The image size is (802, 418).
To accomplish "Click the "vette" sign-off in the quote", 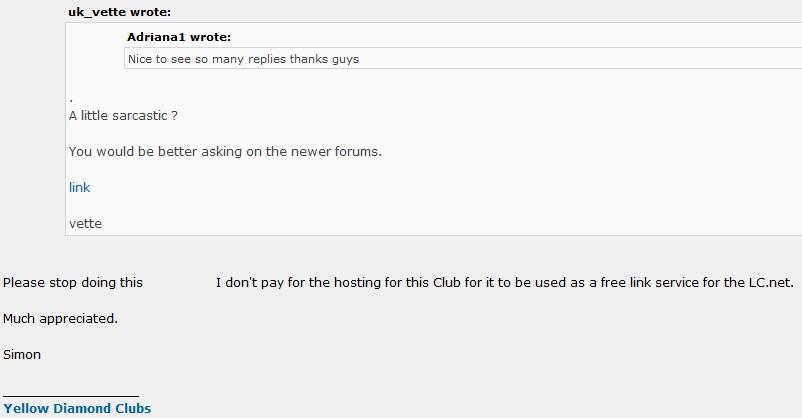I will (x=85, y=224).
